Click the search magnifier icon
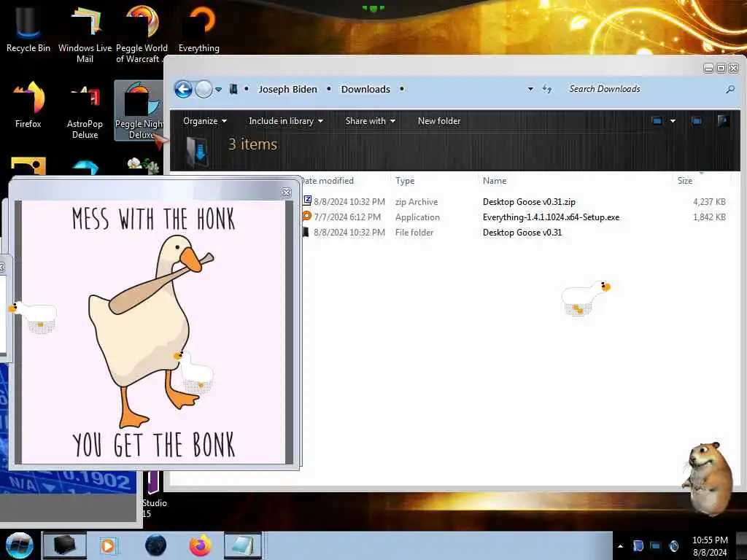The image size is (747, 560). (730, 89)
